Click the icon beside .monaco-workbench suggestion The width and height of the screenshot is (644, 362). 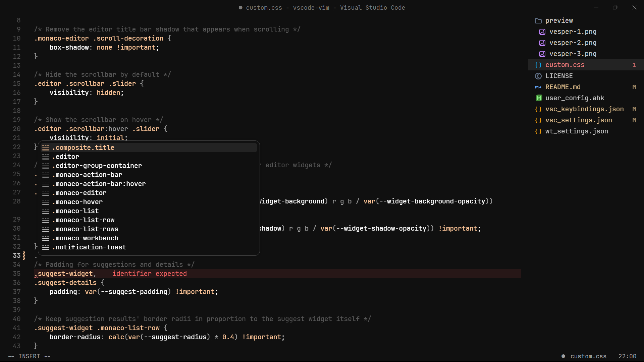tap(46, 238)
